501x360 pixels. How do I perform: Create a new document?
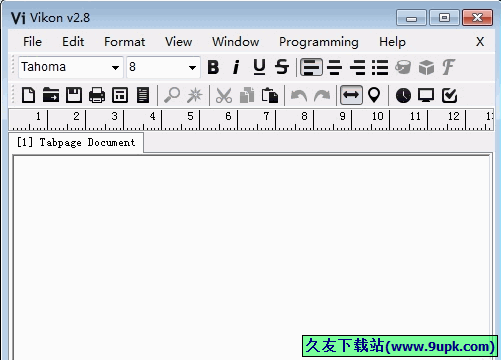coord(28,95)
